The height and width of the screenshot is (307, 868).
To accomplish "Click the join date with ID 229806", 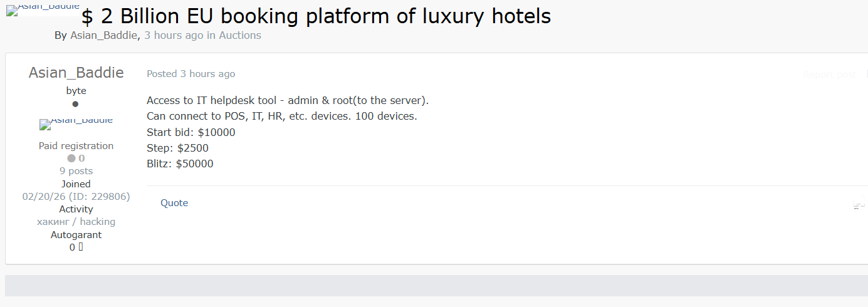I will (76, 197).
